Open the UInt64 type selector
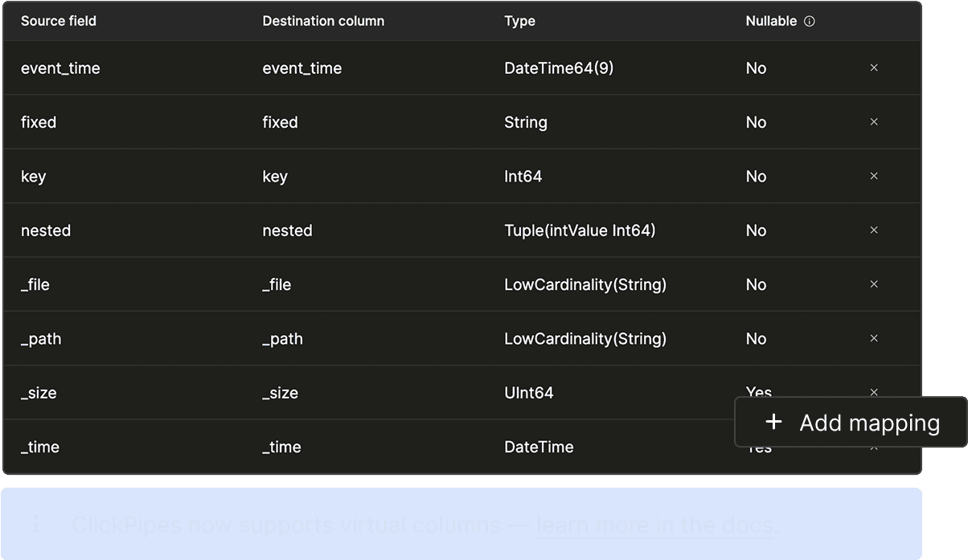The image size is (968, 560). tap(529, 393)
